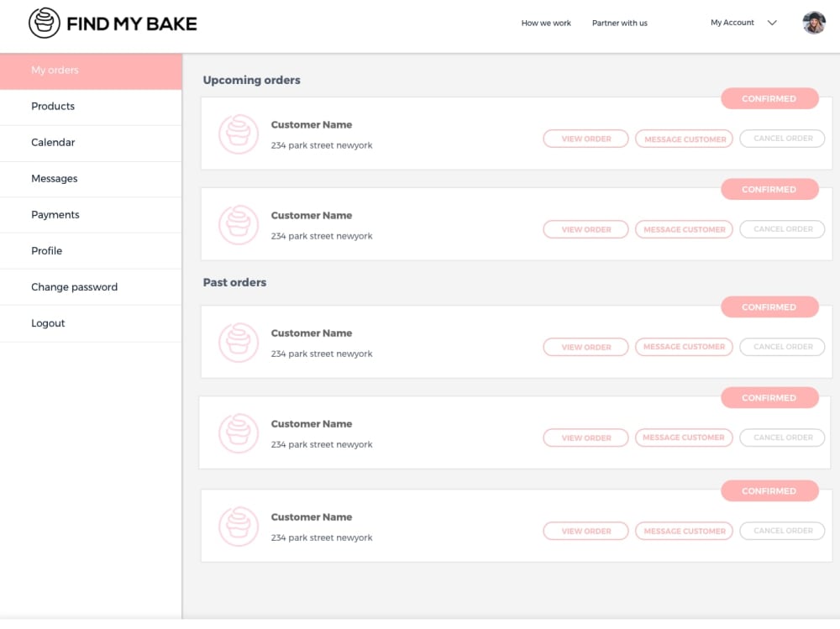This screenshot has width=840, height=629.
Task: Click cupcake icon of first upcoming order
Action: tap(239, 134)
